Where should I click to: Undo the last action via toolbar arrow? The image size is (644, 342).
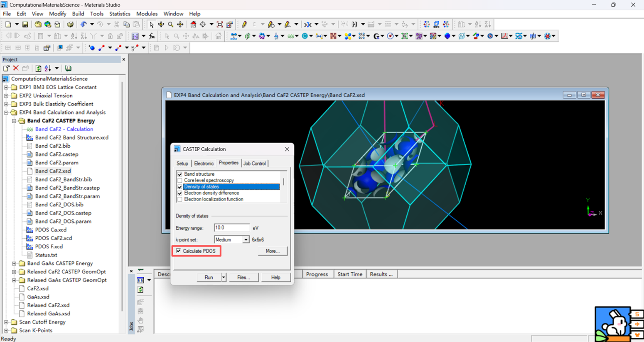[x=84, y=24]
